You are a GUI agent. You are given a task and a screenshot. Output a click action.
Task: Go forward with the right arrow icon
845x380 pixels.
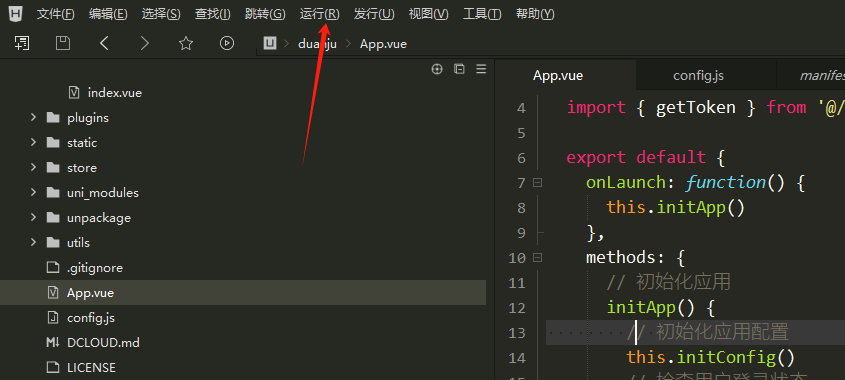tap(144, 43)
